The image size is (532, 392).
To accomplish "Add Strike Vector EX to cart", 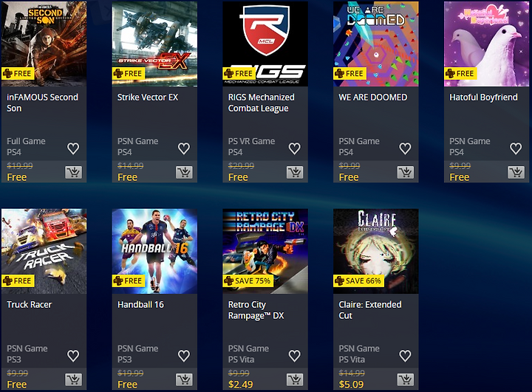I will coord(184,172).
